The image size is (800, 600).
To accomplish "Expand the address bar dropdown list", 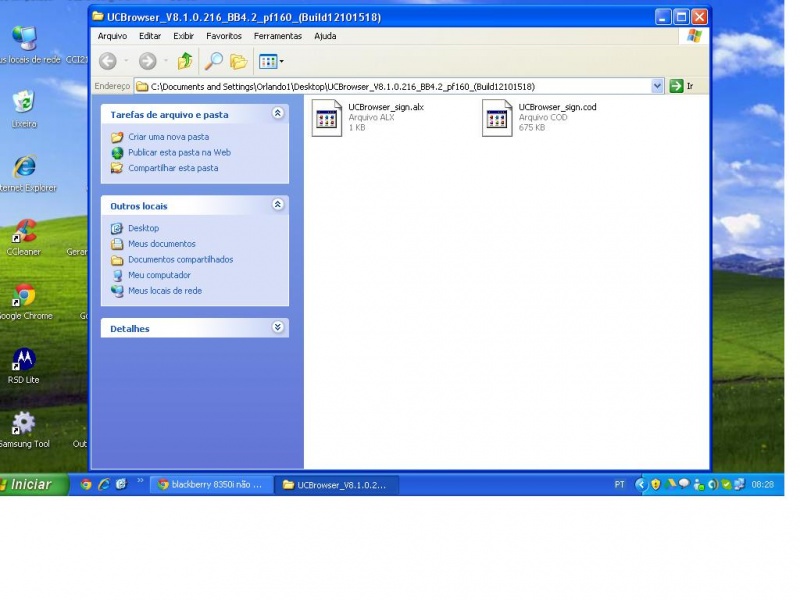I will [x=657, y=86].
